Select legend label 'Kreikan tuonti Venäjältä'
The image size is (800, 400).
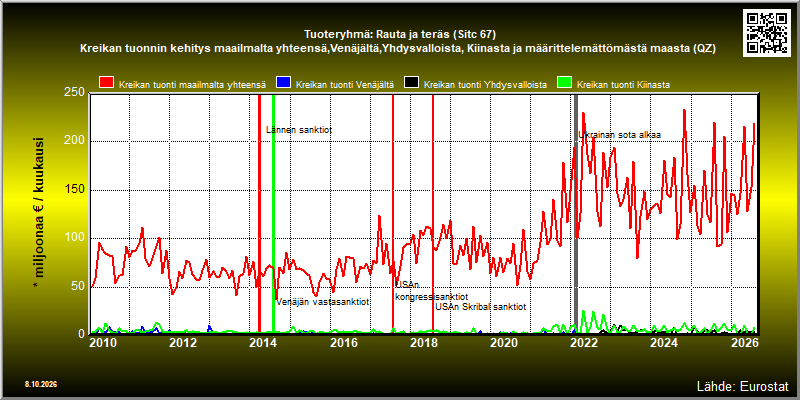[345, 85]
